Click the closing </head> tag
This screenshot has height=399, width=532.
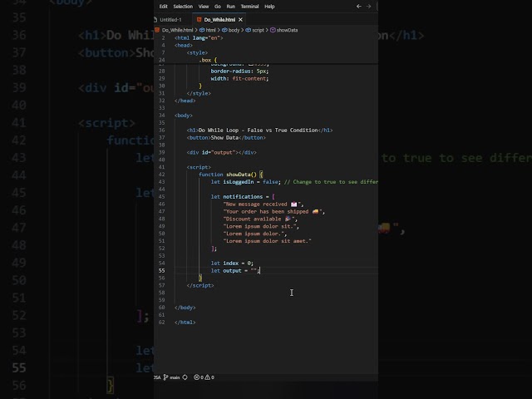pos(185,101)
